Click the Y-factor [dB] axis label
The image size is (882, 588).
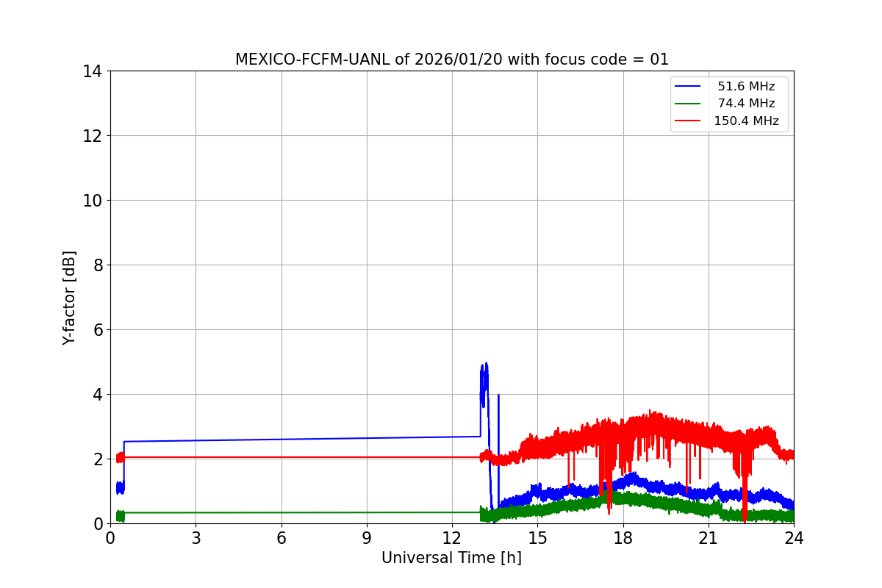tap(69, 298)
